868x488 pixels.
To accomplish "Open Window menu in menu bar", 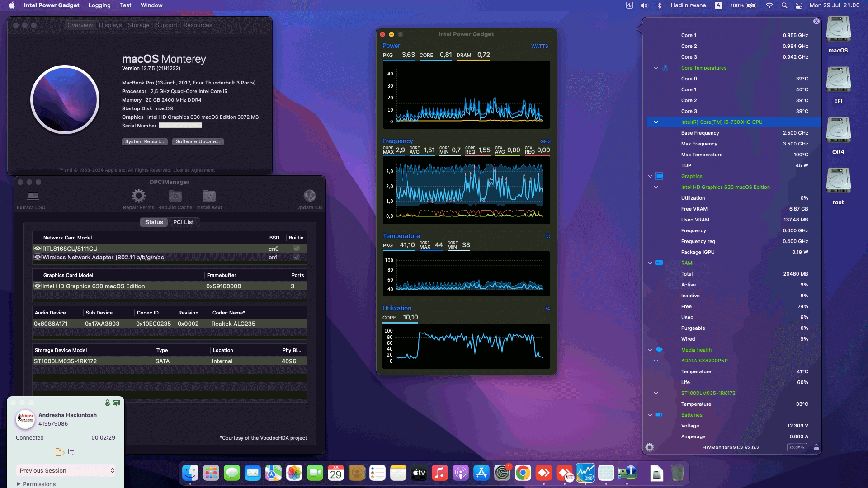I will point(151,5).
